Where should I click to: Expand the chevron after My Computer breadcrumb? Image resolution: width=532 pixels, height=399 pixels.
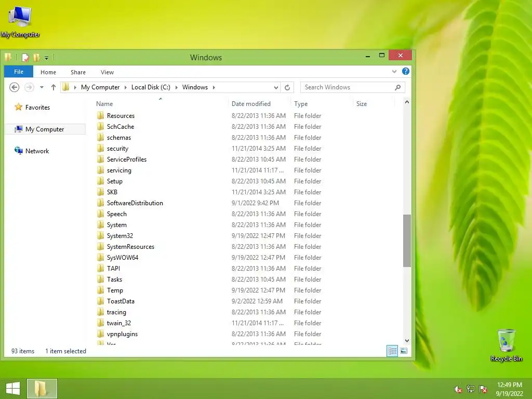[126, 87]
